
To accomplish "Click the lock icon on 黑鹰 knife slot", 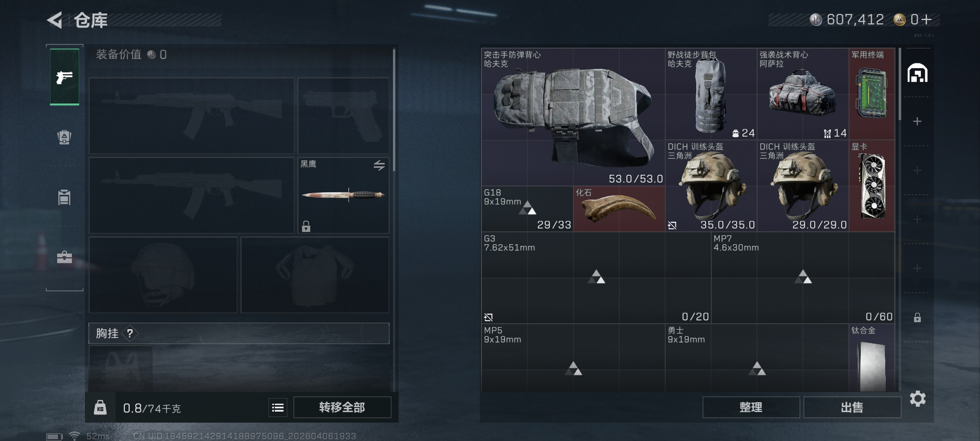I will [x=306, y=226].
